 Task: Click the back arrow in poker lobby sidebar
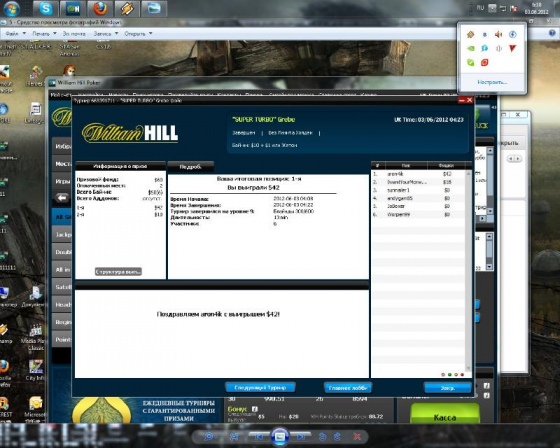(x=62, y=198)
